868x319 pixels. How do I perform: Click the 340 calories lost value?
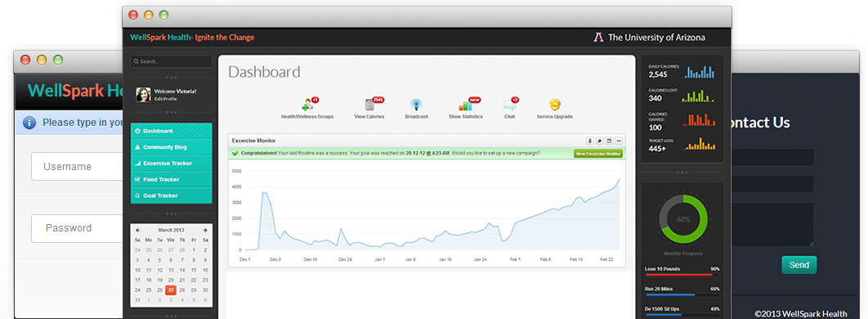pos(655,99)
